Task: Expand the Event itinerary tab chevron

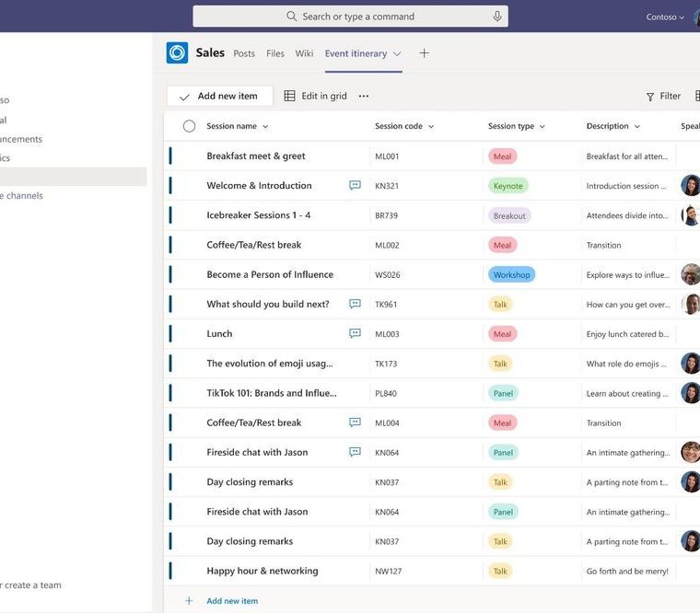Action: coord(397,54)
